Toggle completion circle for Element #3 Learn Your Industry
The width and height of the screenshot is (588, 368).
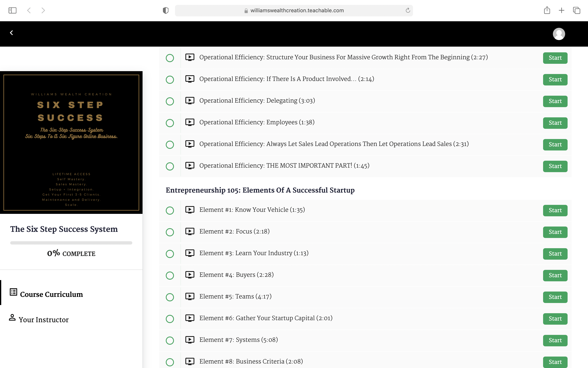(170, 254)
